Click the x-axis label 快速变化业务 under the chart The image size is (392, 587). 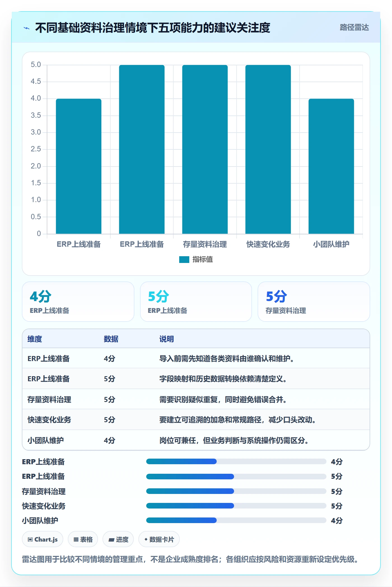click(x=268, y=244)
